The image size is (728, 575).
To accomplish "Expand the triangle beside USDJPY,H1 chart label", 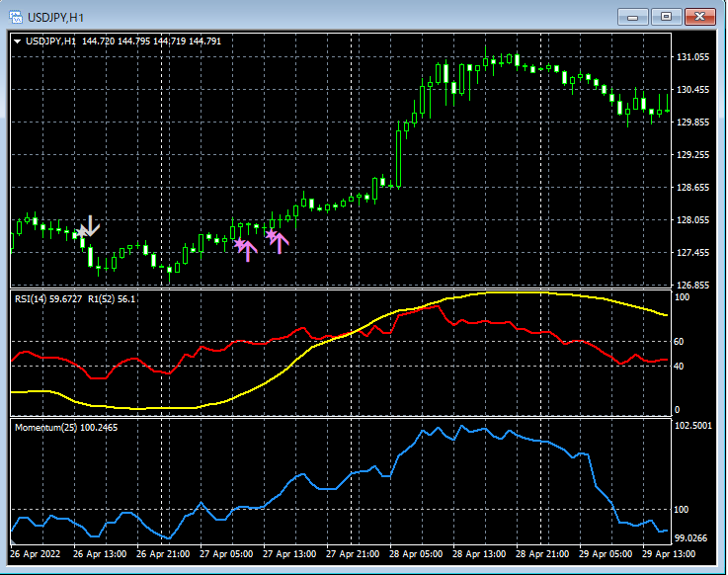I will point(19,41).
